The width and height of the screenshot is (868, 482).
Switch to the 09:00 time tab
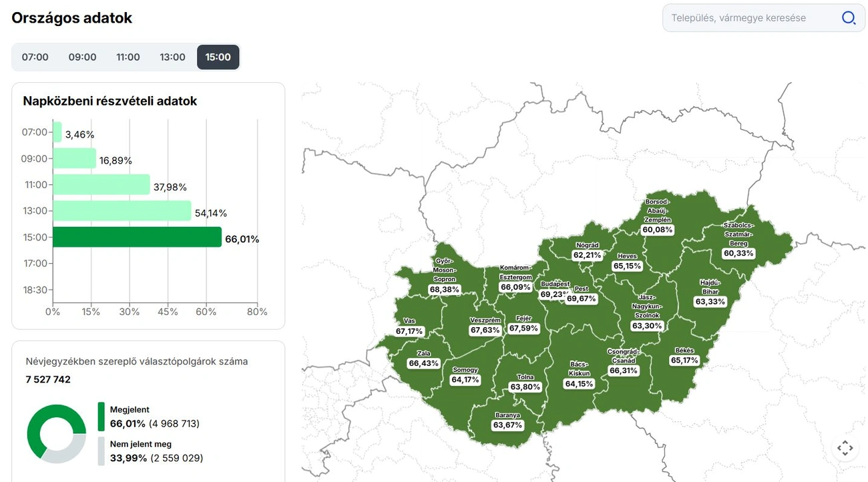tap(82, 57)
